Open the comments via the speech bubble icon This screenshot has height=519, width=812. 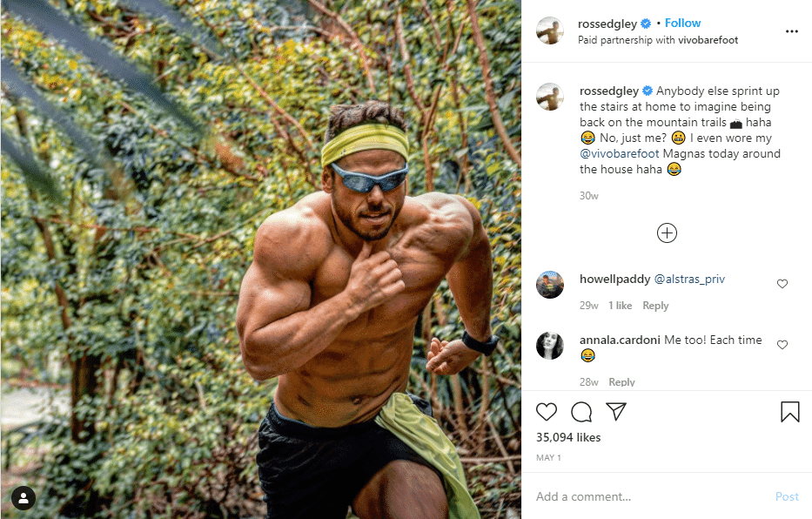(x=581, y=411)
